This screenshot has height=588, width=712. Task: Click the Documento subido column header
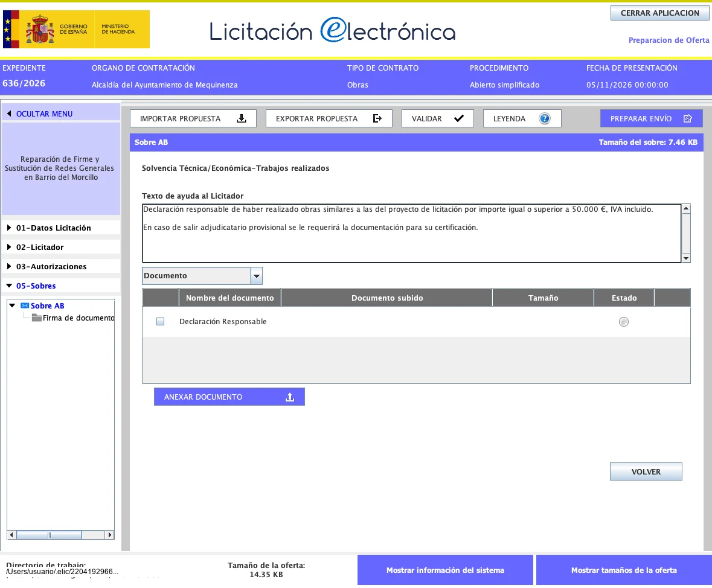click(387, 298)
